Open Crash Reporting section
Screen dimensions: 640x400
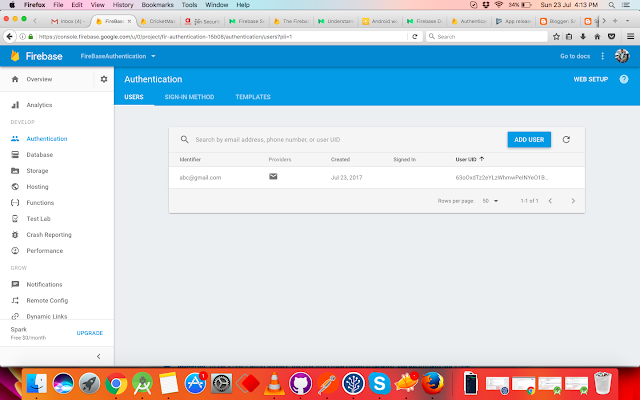[49, 235]
